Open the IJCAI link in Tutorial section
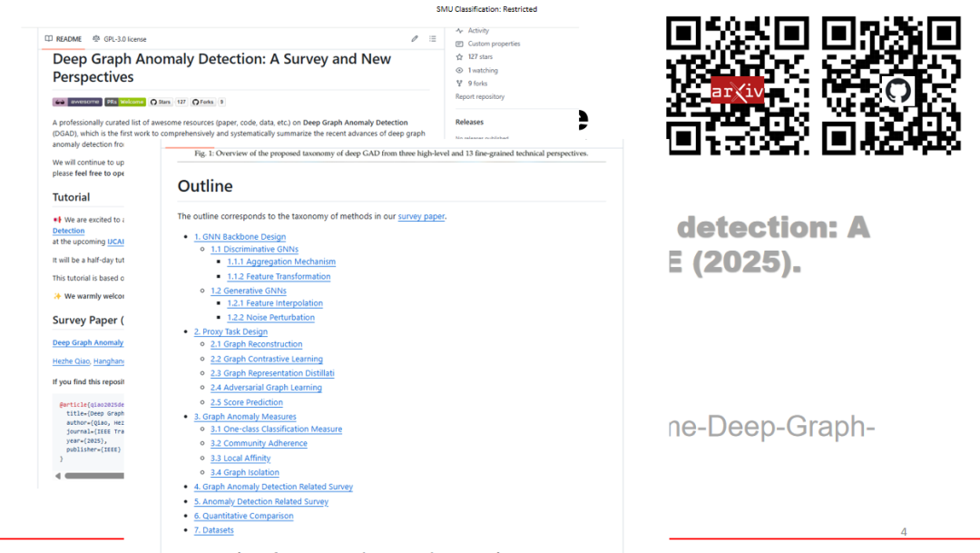980x553 pixels. (x=115, y=242)
